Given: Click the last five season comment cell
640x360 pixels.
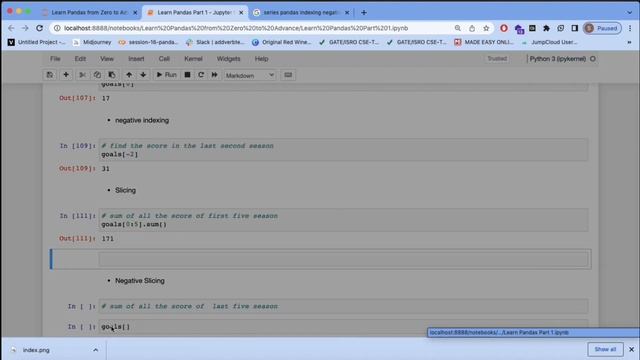Looking at the screenshot, I should (x=343, y=306).
